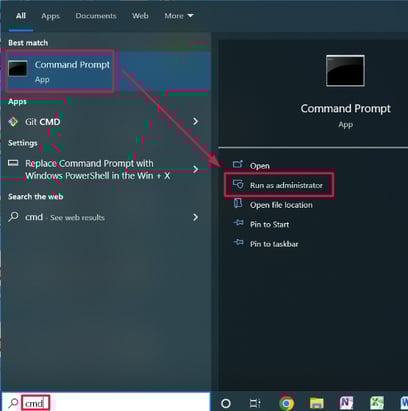The width and height of the screenshot is (408, 411).
Task: Switch to the Documents search tab
Action: click(x=96, y=16)
